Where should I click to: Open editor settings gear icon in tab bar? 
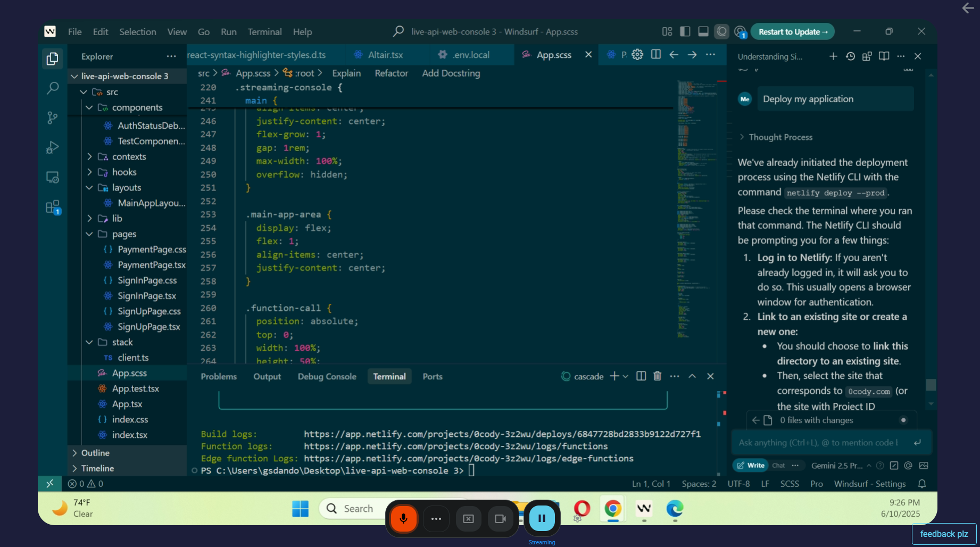637,54
